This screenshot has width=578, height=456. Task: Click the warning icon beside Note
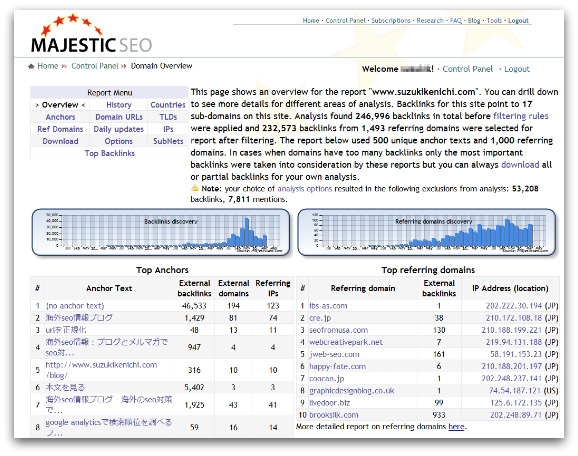coord(195,188)
